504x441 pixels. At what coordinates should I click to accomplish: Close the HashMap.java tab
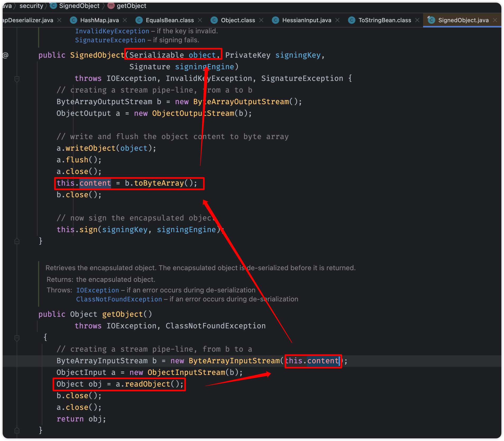click(x=125, y=20)
